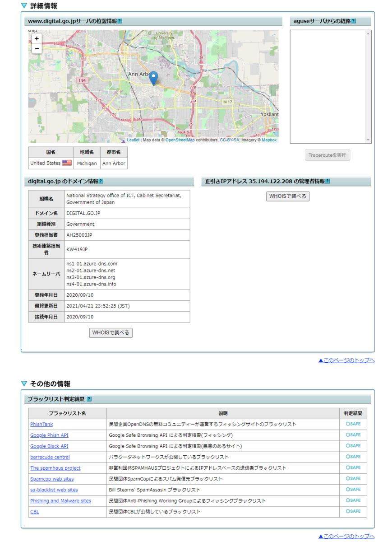392x542 pixels.
Task: Open the Google Black API link
Action: click(x=49, y=446)
